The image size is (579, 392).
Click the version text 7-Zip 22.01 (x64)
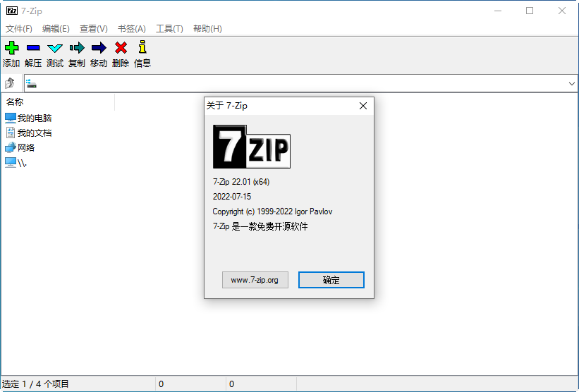pyautogui.click(x=241, y=182)
